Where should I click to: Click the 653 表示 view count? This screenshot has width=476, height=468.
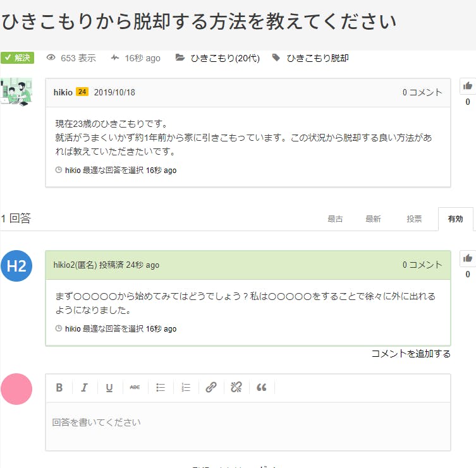coord(78,58)
